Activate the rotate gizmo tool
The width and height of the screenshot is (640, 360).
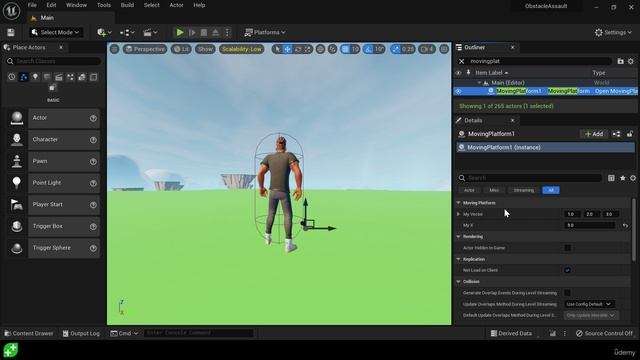[298, 49]
